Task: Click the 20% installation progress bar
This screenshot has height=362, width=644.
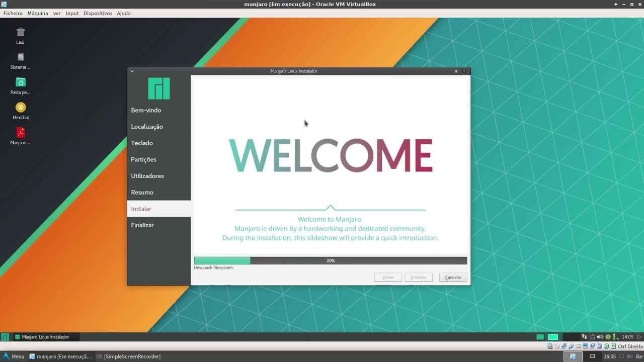Action: click(331, 260)
